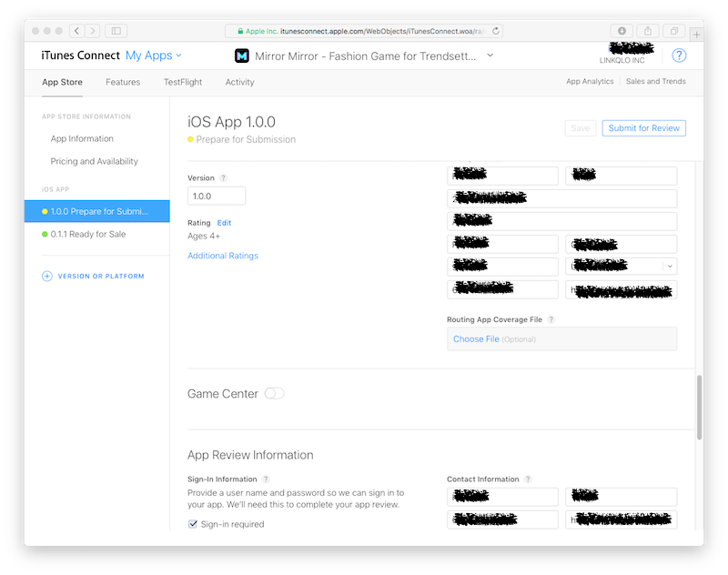The height and width of the screenshot is (575, 728).
Task: Switch to the App Store tab
Action: (x=62, y=82)
